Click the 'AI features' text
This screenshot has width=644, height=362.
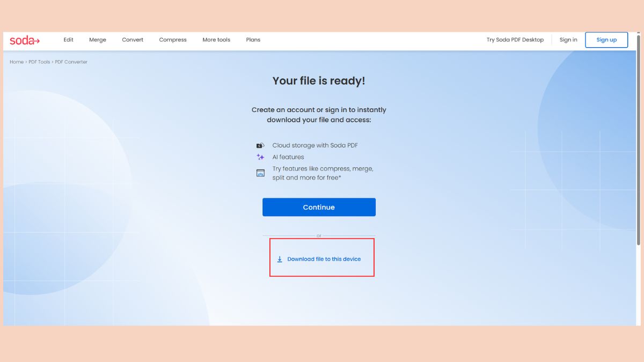pos(288,157)
